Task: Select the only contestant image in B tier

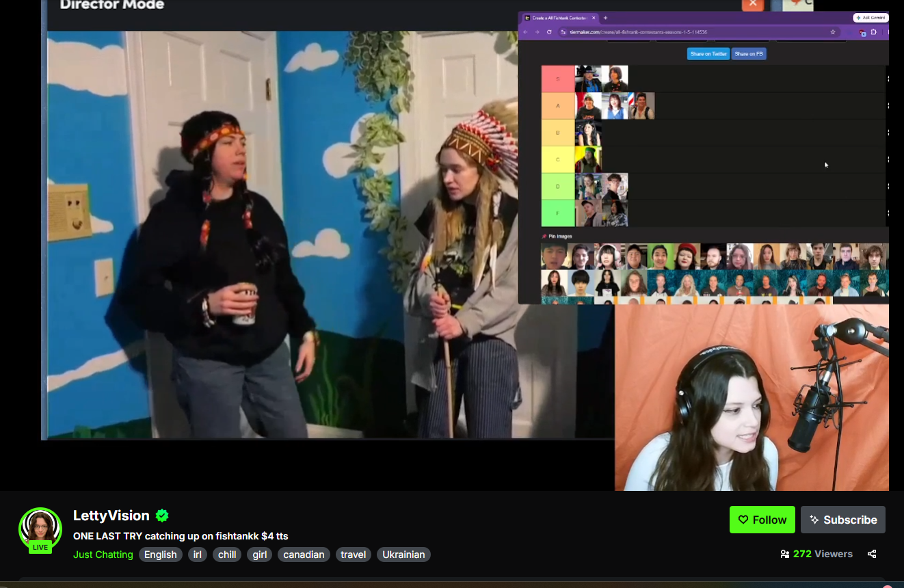Action: click(588, 133)
